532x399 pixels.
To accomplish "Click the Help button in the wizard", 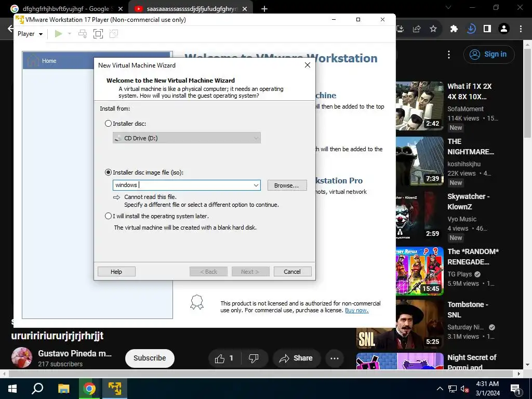I will pos(116,271).
